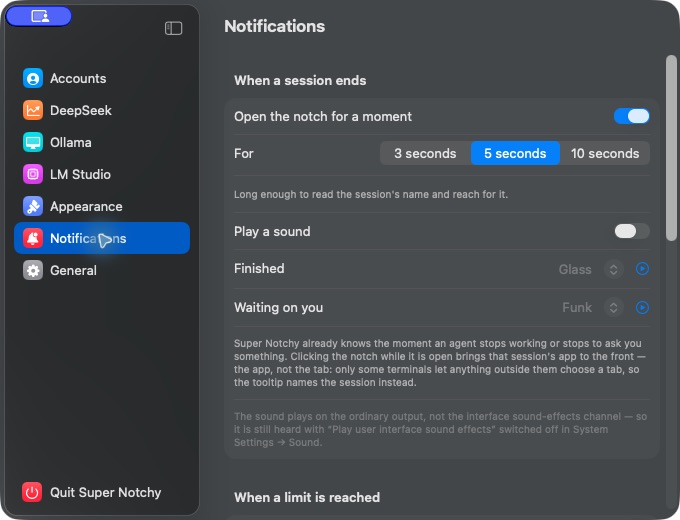Select the 3 seconds duration

pyautogui.click(x=425, y=153)
